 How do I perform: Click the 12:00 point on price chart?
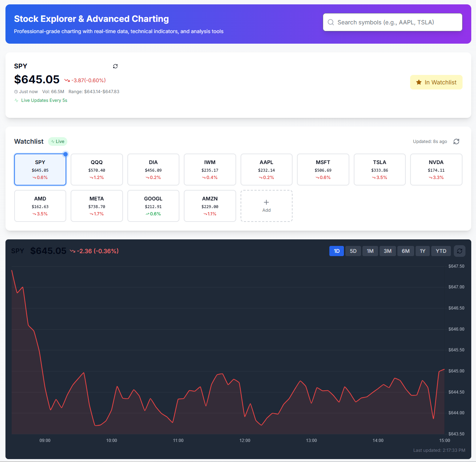[245, 416]
